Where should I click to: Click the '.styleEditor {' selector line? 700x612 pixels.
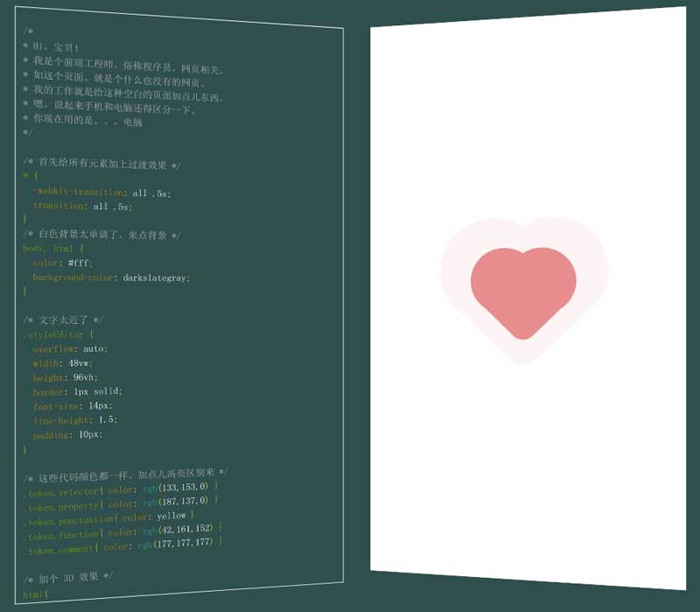(x=59, y=334)
